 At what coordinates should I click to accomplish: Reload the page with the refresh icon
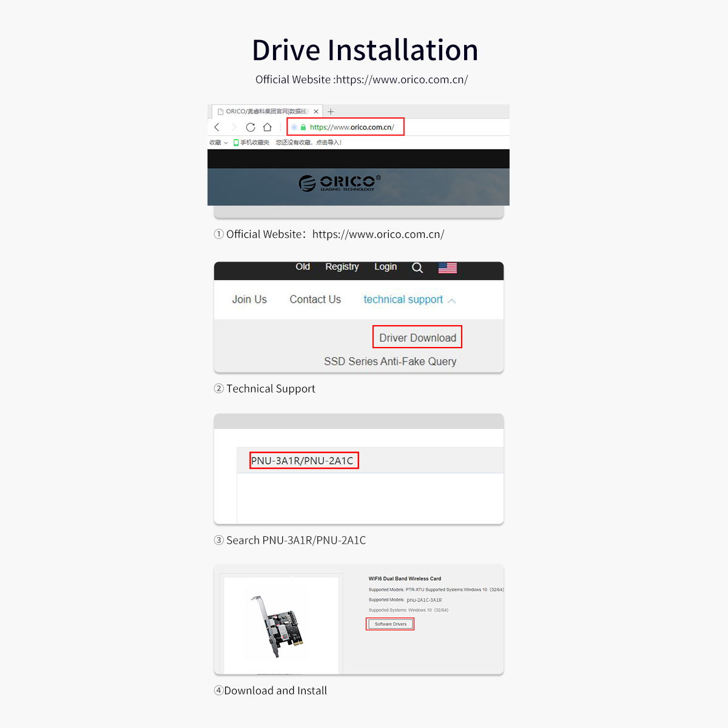250,127
